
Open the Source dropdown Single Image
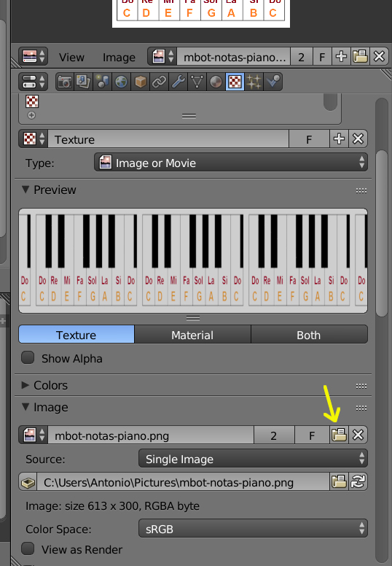pos(253,459)
